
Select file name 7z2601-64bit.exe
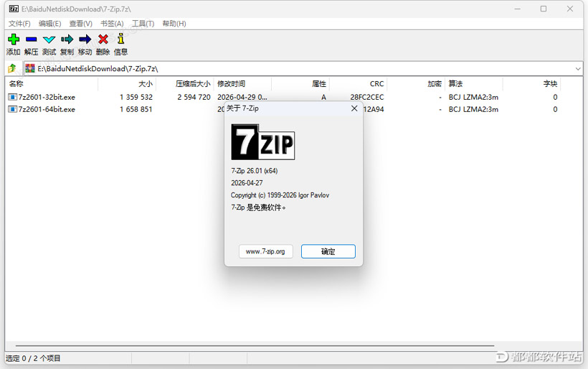pos(47,109)
